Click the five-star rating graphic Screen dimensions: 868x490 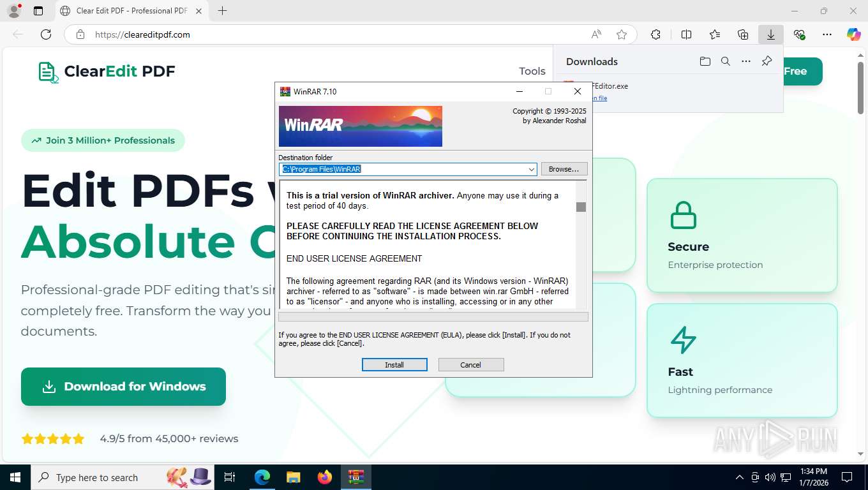[53, 439]
